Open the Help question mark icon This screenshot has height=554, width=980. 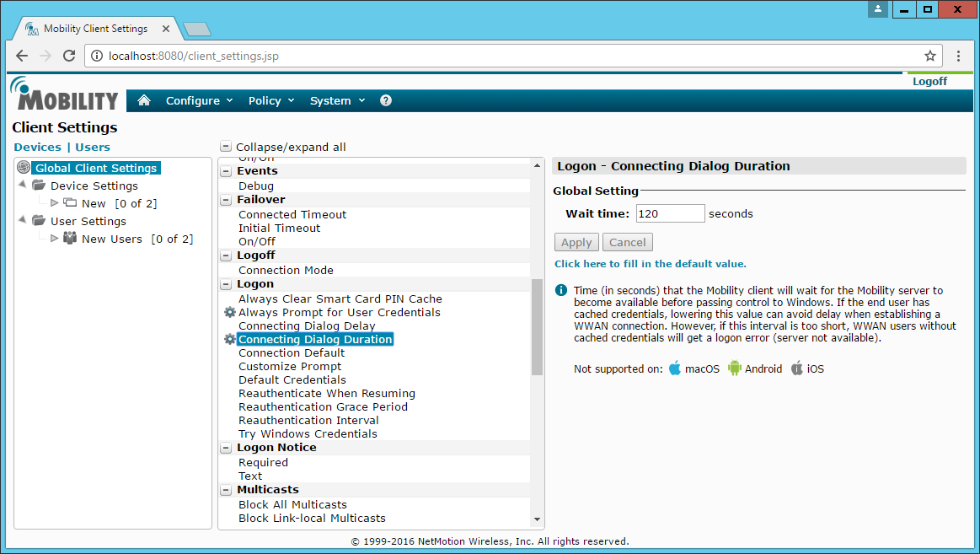point(386,100)
